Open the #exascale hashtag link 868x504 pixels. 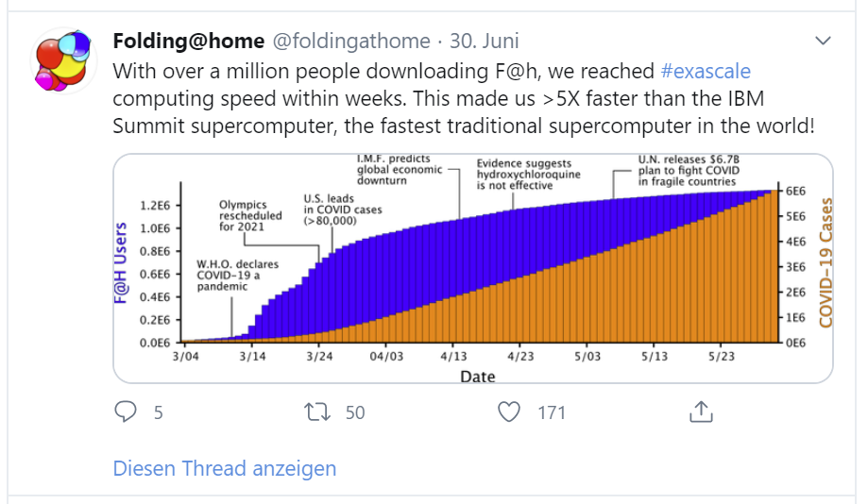[706, 72]
